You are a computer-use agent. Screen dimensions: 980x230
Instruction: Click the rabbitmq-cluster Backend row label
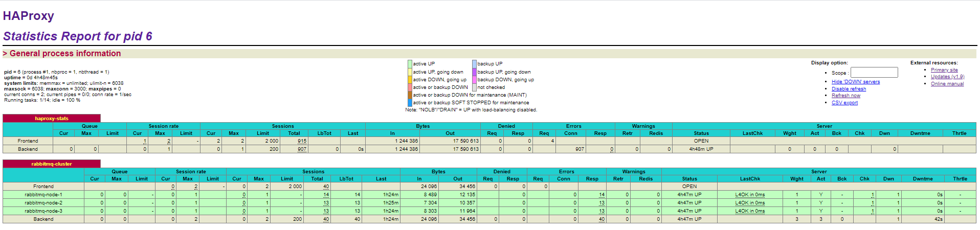coord(43,219)
